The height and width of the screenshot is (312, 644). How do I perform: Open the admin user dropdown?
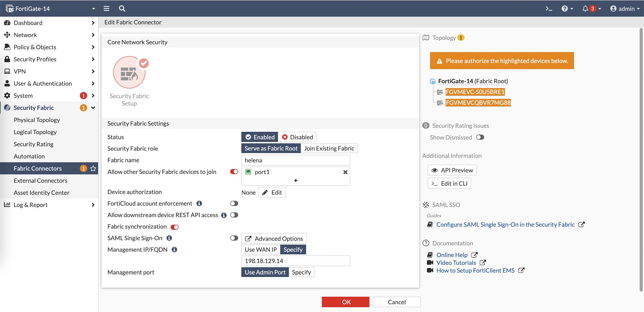coord(625,9)
